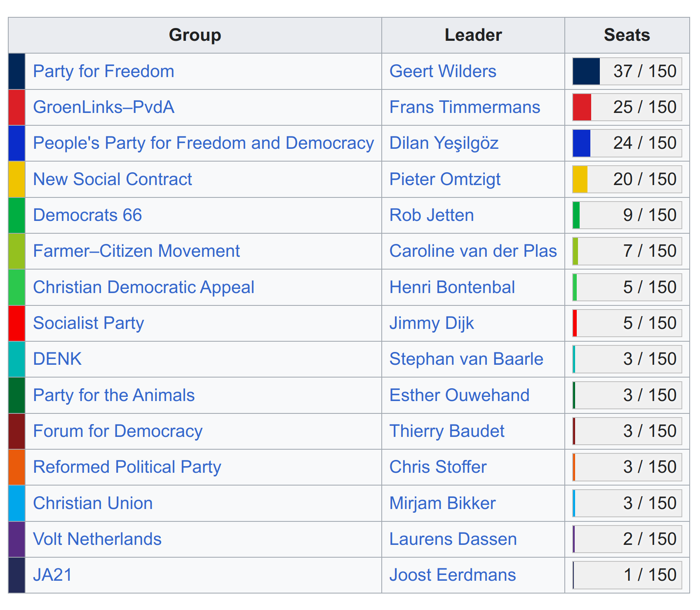
Task: Select Frans Timmermans link
Action: (464, 107)
